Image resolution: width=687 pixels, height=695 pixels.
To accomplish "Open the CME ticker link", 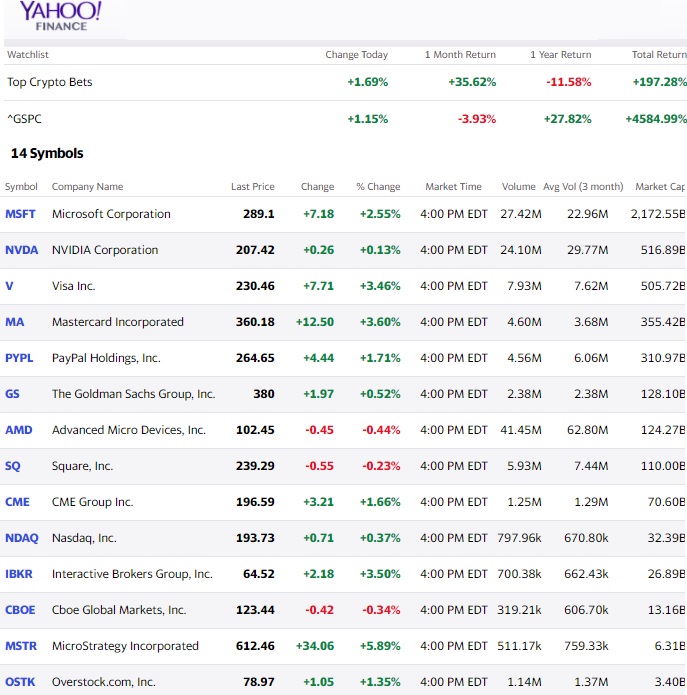I will tap(17, 502).
